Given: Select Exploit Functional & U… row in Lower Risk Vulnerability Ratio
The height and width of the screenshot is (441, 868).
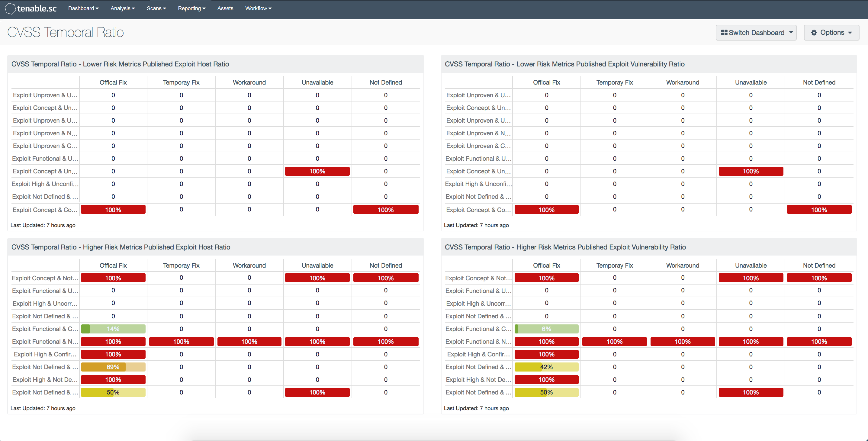Looking at the screenshot, I should point(649,158).
